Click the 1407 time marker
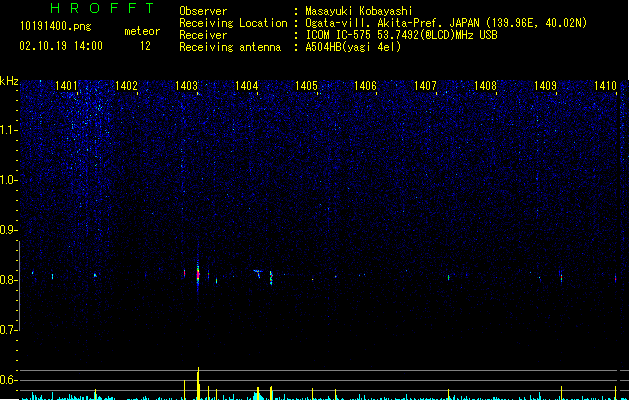The height and width of the screenshot is (400, 629). (x=425, y=85)
